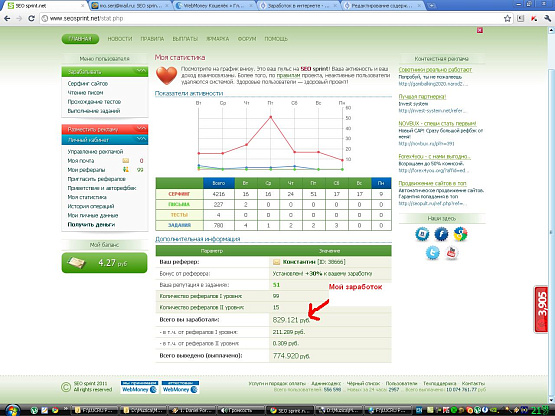Launch Chrome from quick launch bar
555x416 pixels.
(55, 410)
